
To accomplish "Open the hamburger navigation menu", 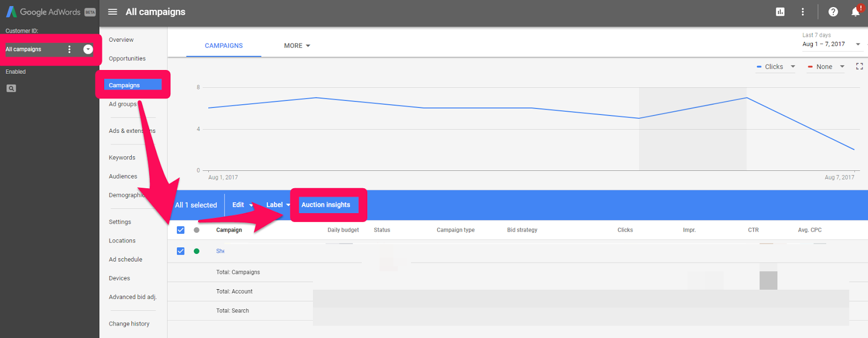I will 112,12.
